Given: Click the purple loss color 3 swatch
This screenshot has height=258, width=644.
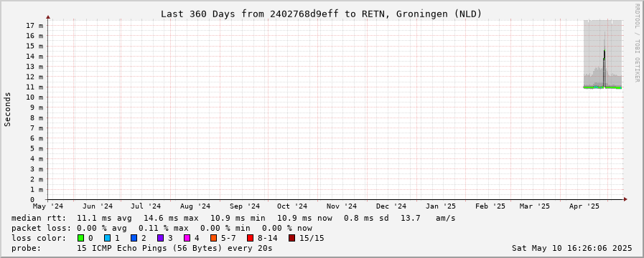Looking at the screenshot, I should tap(160, 238).
